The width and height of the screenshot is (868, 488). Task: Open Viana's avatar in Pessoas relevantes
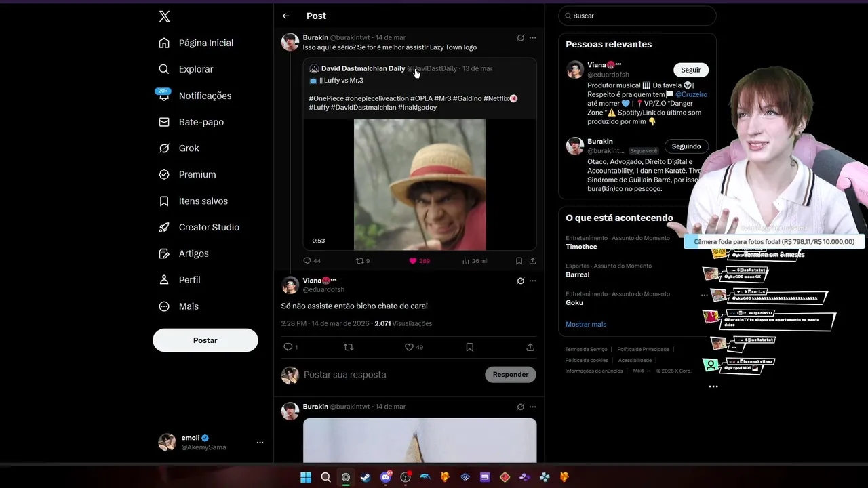point(575,69)
